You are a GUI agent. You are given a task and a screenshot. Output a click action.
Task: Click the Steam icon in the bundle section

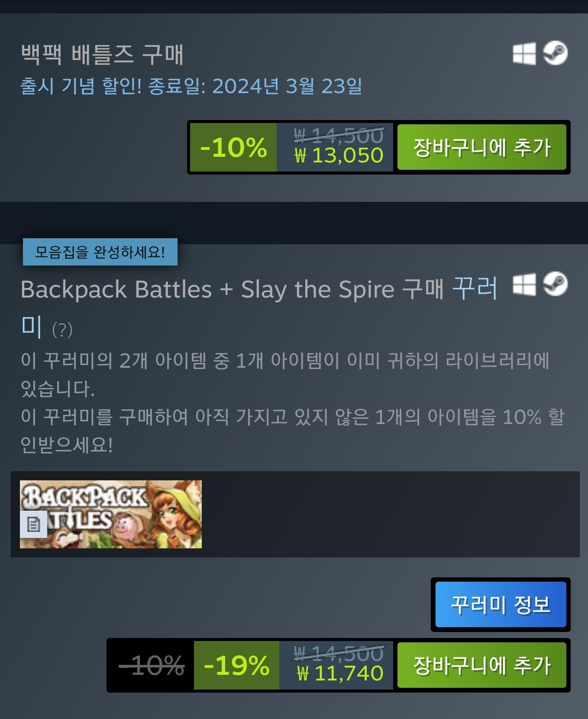(556, 284)
